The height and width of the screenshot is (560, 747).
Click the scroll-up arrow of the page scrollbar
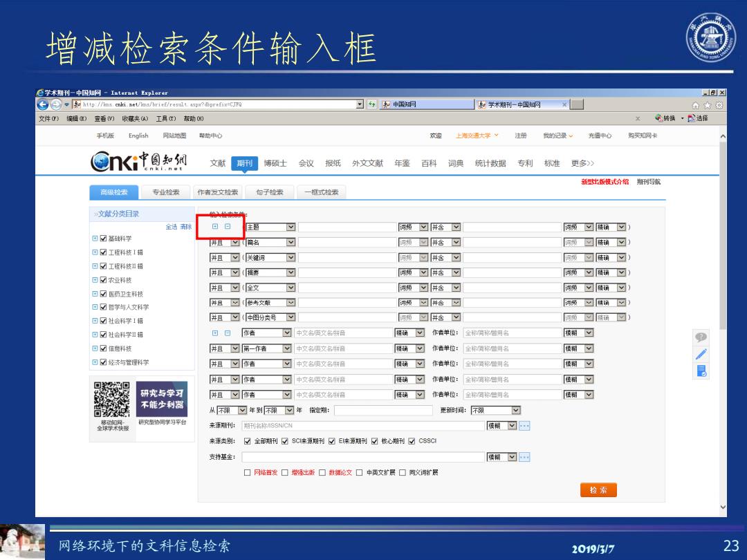tap(723, 136)
